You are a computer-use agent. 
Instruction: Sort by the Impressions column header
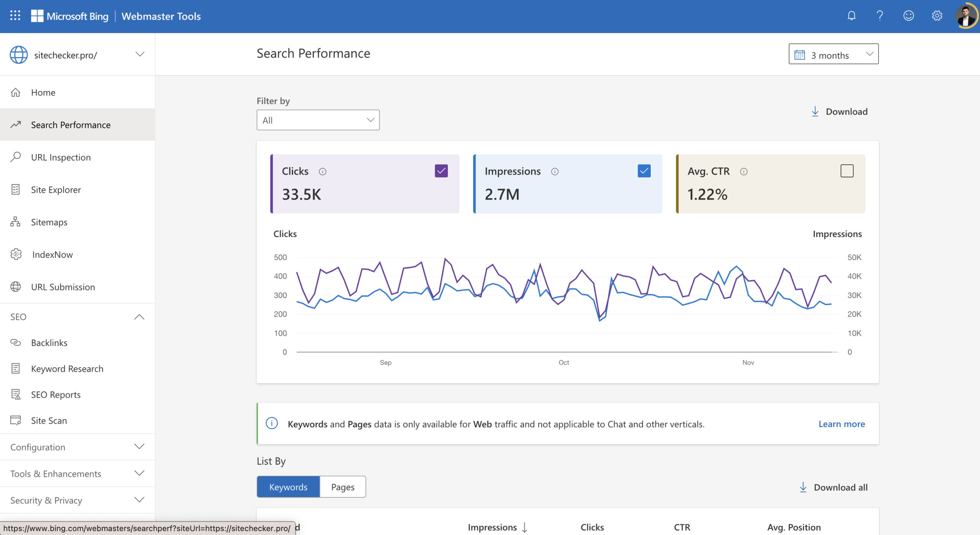[492, 527]
